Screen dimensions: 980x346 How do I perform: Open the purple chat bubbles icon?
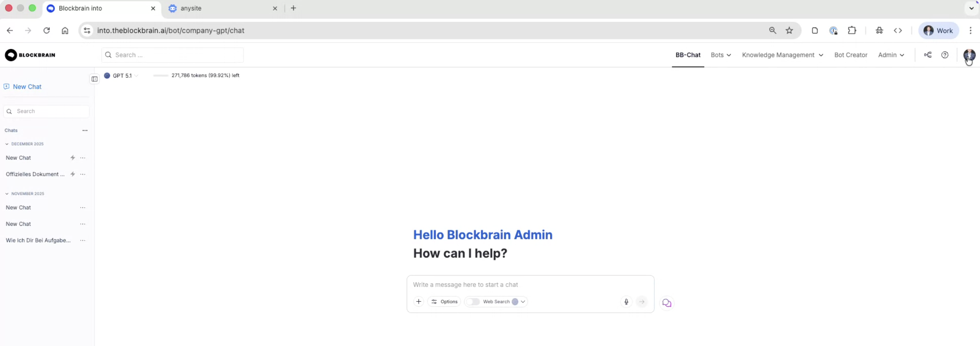(x=667, y=303)
